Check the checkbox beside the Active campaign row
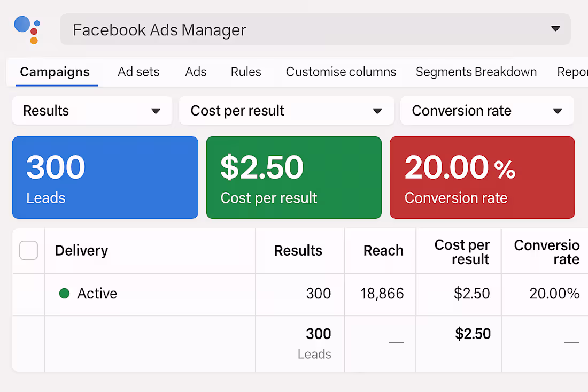The image size is (588, 392). [x=28, y=294]
